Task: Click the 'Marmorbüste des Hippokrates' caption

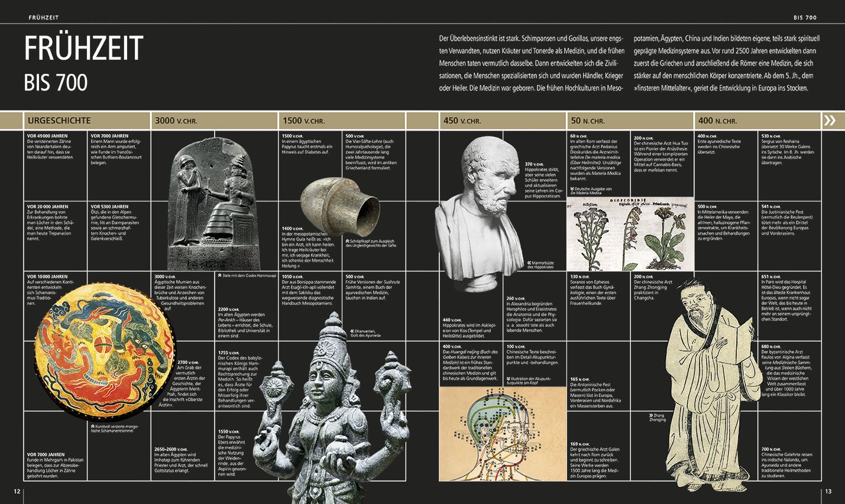Action: pos(541,265)
